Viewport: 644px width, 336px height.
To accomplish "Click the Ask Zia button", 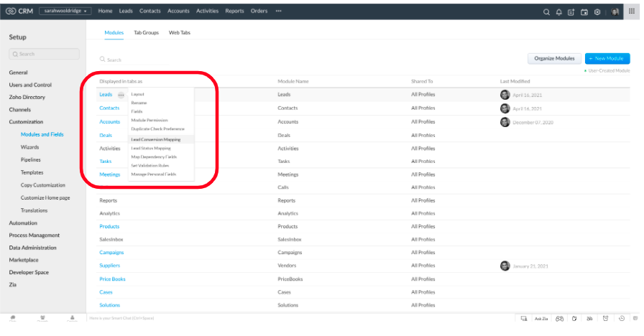I will (541, 318).
